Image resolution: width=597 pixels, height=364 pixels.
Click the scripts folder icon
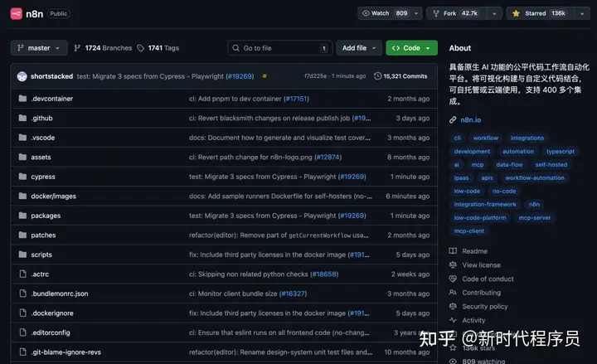coord(23,255)
